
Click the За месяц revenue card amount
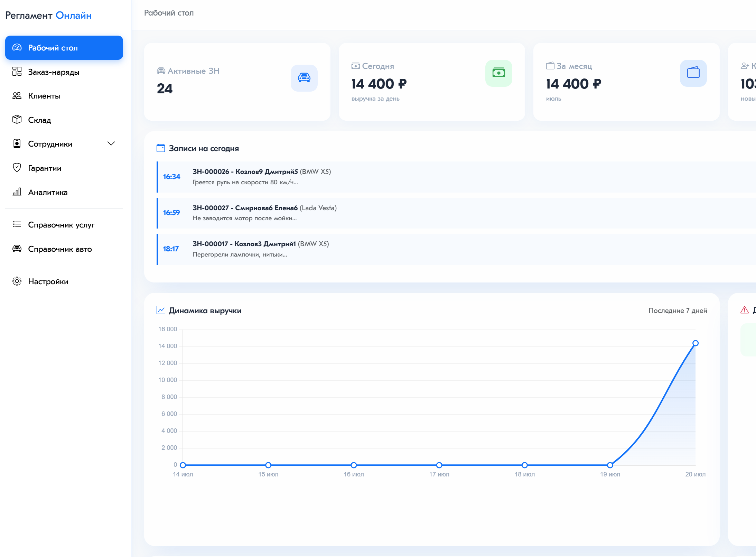573,84
